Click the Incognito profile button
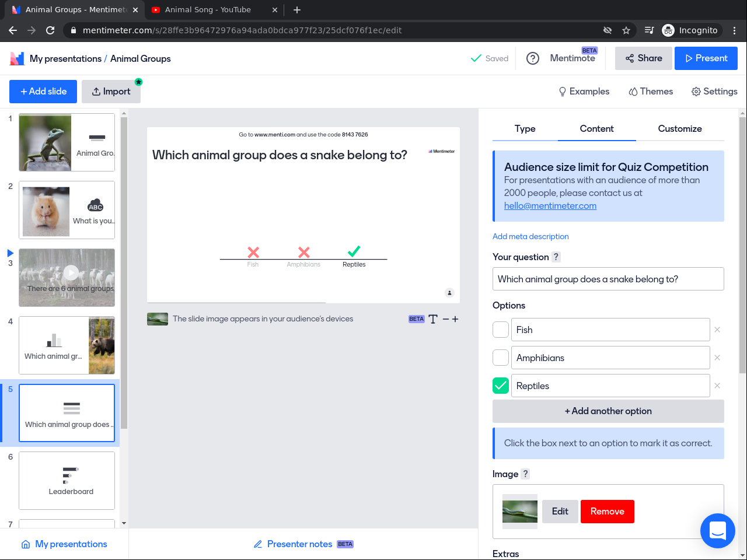 click(x=690, y=30)
